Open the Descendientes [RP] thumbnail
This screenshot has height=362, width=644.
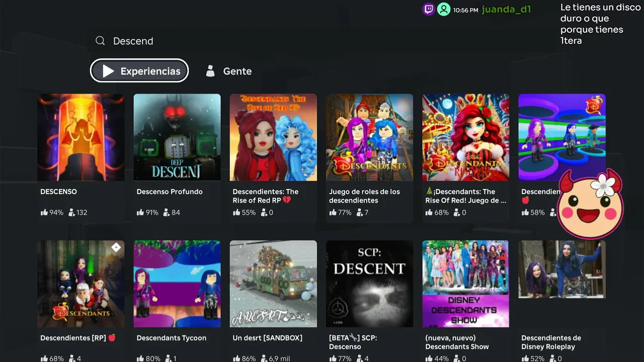click(x=81, y=284)
